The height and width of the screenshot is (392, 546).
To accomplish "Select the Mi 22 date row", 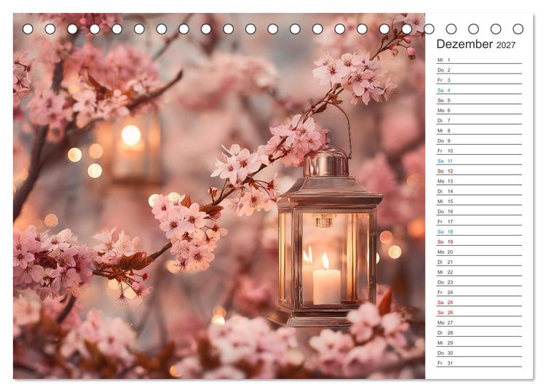I will click(x=479, y=272).
